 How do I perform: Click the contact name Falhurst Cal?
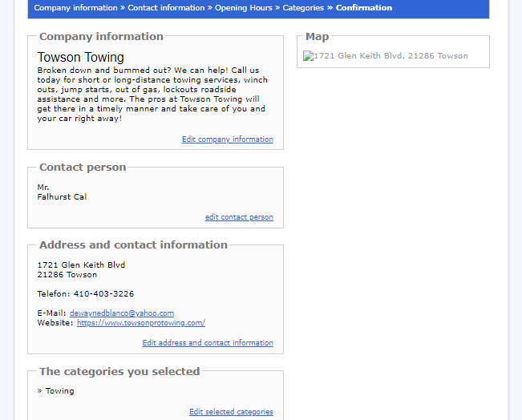click(62, 197)
